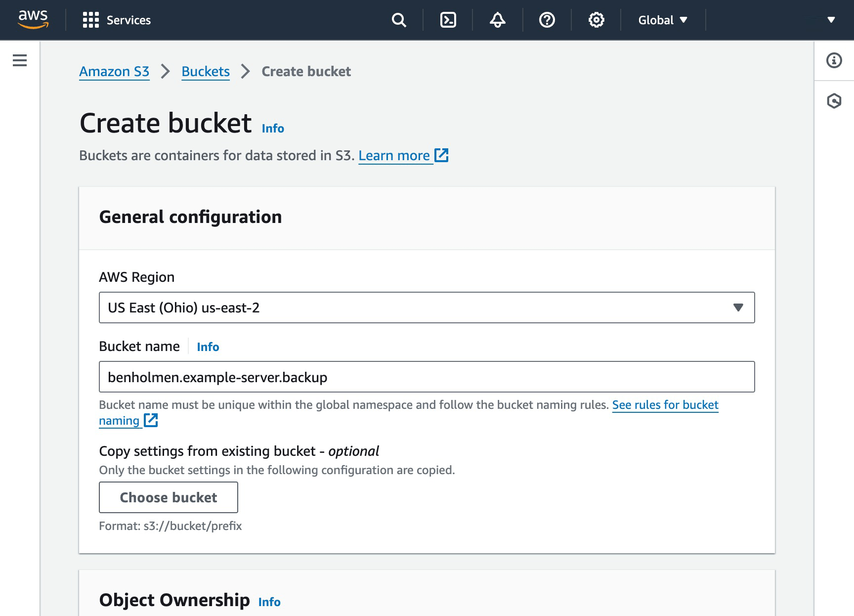The image size is (854, 616).
Task: Navigate to Amazon S3 breadcrumb
Action: coord(114,71)
